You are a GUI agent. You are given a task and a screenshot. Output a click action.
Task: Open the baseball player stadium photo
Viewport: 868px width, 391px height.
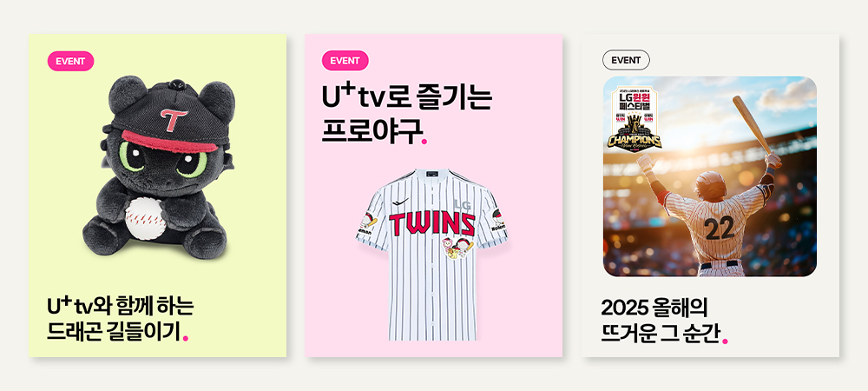pyautogui.click(x=710, y=176)
